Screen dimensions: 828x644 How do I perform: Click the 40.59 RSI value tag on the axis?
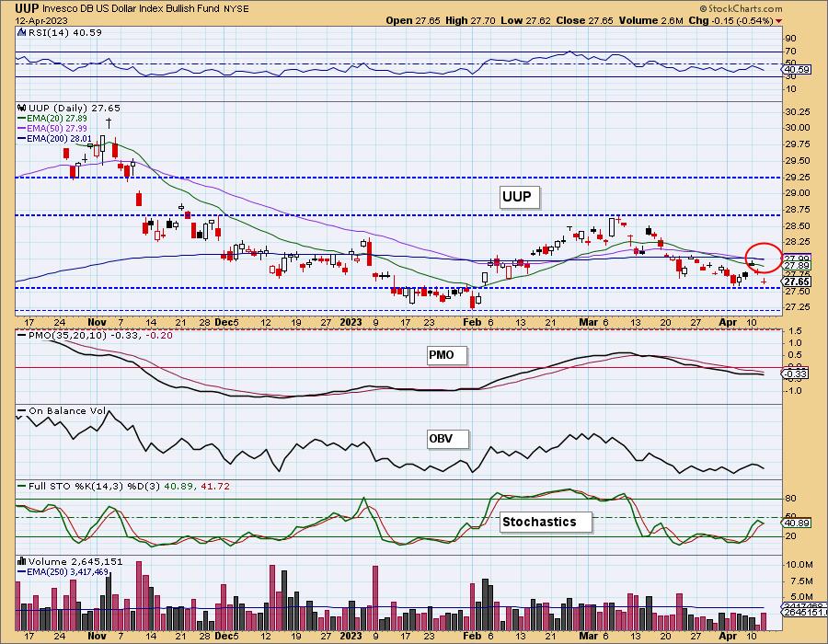coord(797,69)
